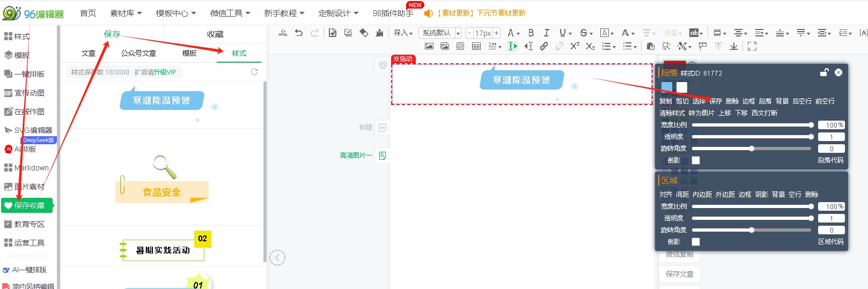
Task: Select the 食品安全 style thumbnail
Action: (x=162, y=191)
